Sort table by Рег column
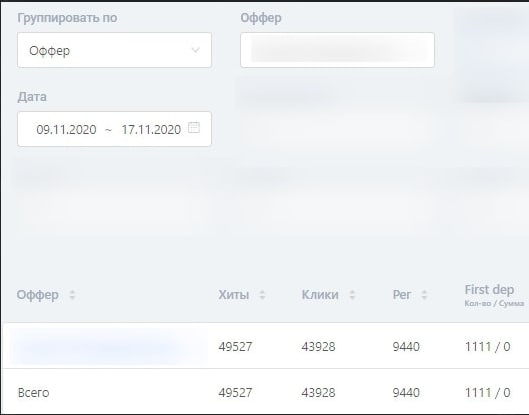This screenshot has height=415, width=529. (424, 295)
